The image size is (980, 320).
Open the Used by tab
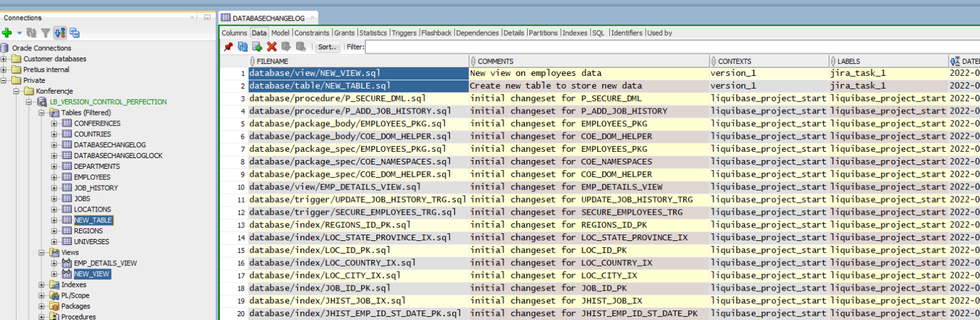tap(659, 33)
